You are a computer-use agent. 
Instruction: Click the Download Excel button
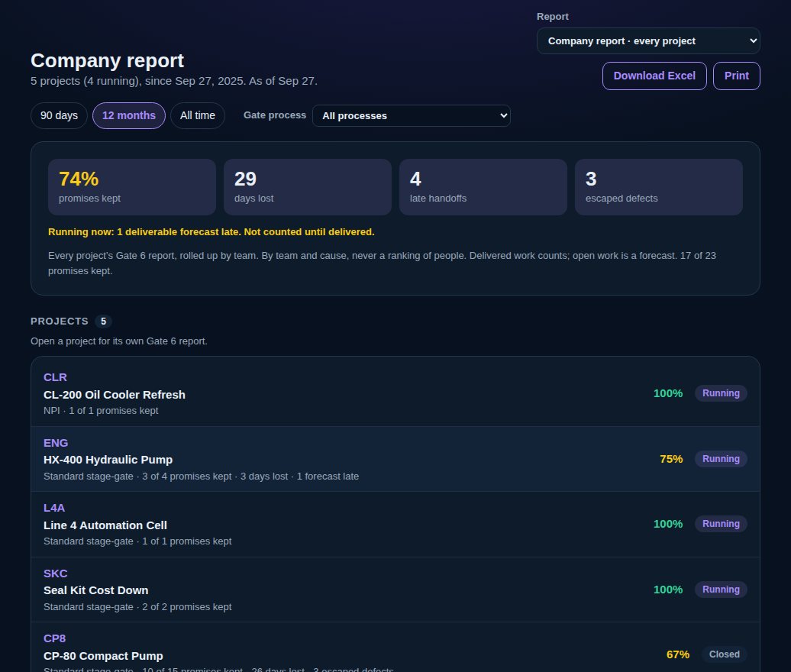[x=654, y=76]
